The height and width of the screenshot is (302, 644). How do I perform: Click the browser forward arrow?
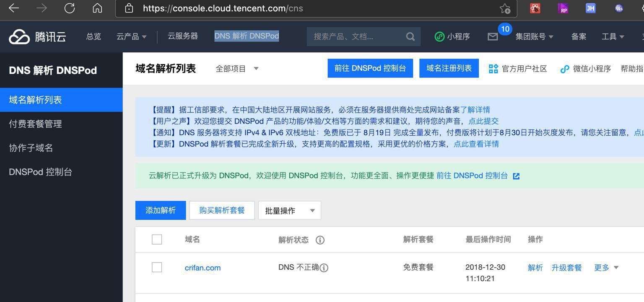pyautogui.click(x=42, y=8)
